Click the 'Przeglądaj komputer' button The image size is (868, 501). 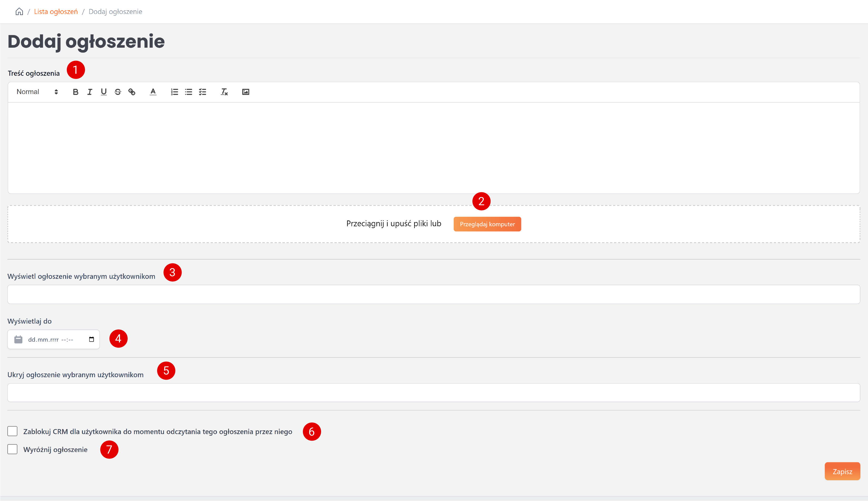487,224
